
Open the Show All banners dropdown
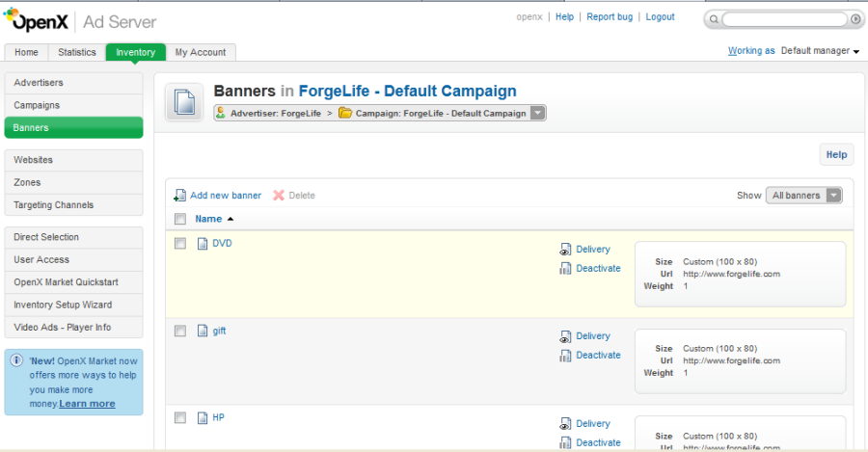point(803,196)
